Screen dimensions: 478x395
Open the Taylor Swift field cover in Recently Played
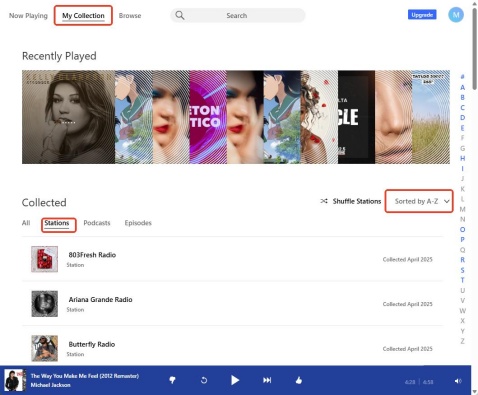tap(431, 117)
